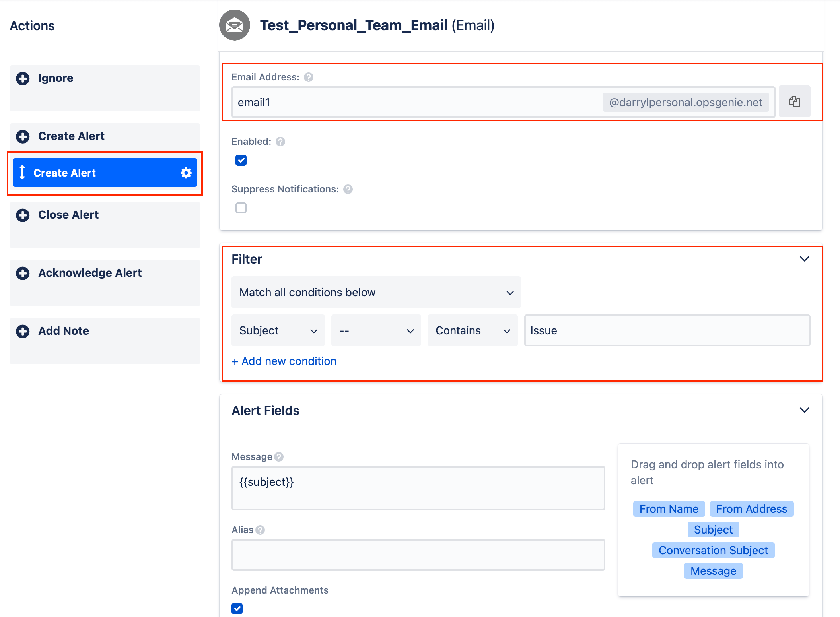Select the Add Note action

click(x=105, y=341)
